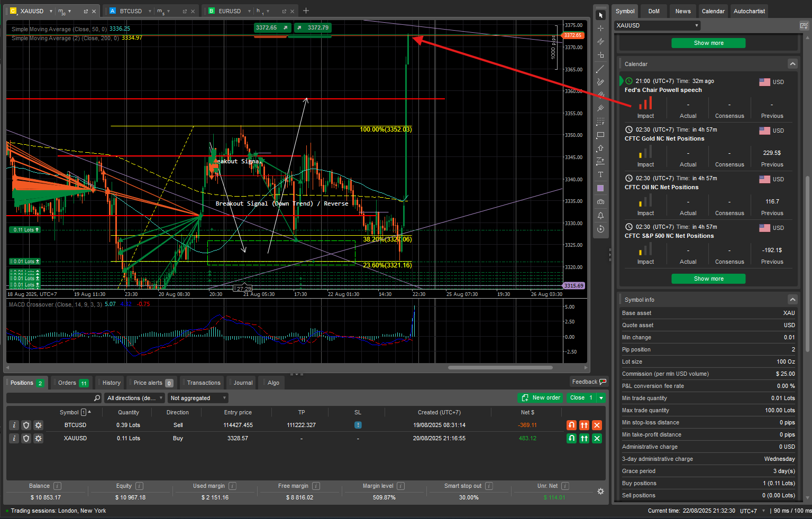Open the m30 timeframe dropdown
The image size is (812, 519).
70,11
